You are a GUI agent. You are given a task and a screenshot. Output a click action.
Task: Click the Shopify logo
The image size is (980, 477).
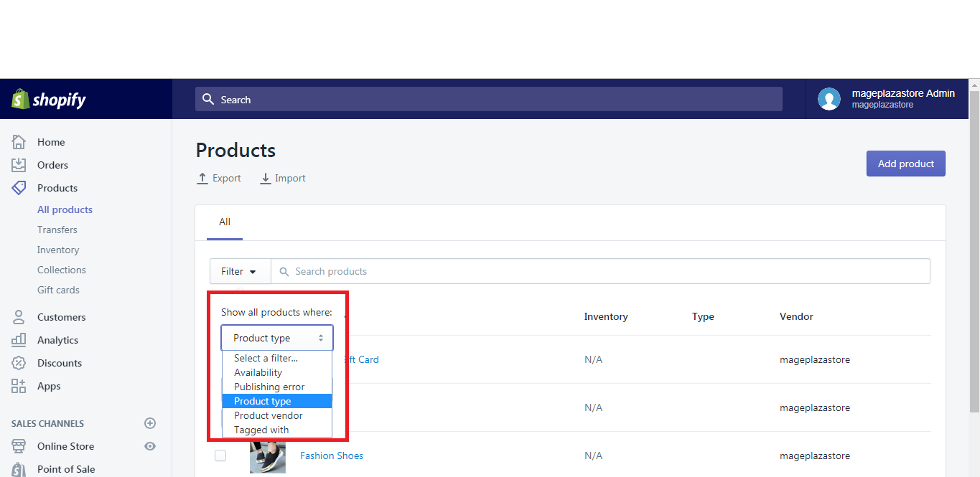click(x=49, y=100)
